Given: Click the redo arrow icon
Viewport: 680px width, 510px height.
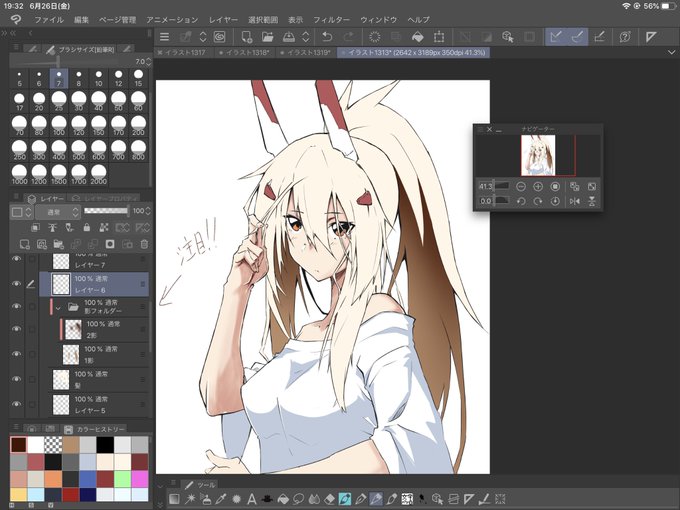Looking at the screenshot, I should point(349,37).
